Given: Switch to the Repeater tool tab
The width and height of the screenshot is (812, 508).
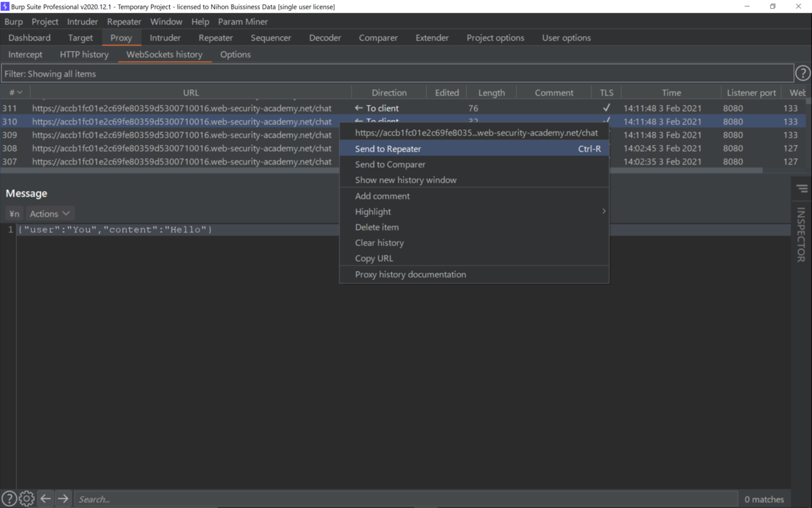Looking at the screenshot, I should pyautogui.click(x=216, y=38).
